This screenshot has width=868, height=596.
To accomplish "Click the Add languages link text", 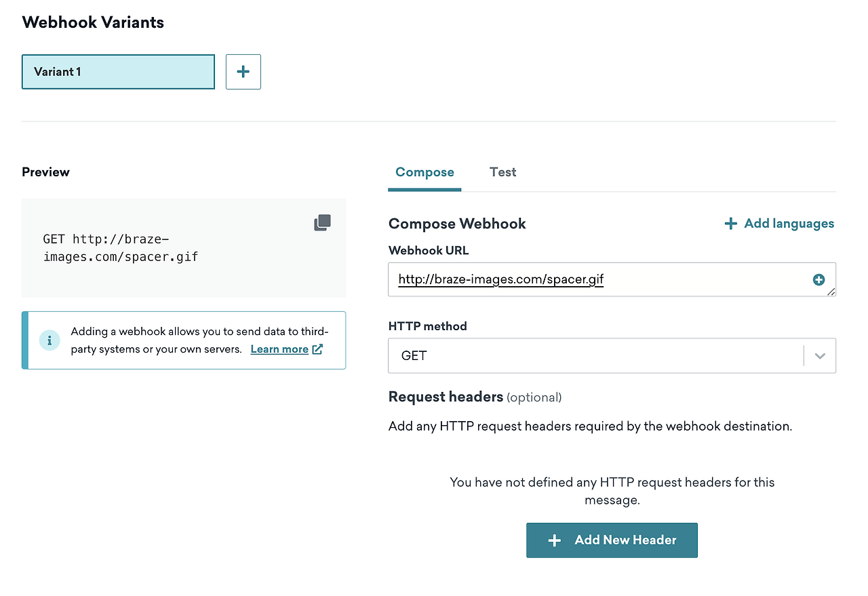I will point(789,224).
